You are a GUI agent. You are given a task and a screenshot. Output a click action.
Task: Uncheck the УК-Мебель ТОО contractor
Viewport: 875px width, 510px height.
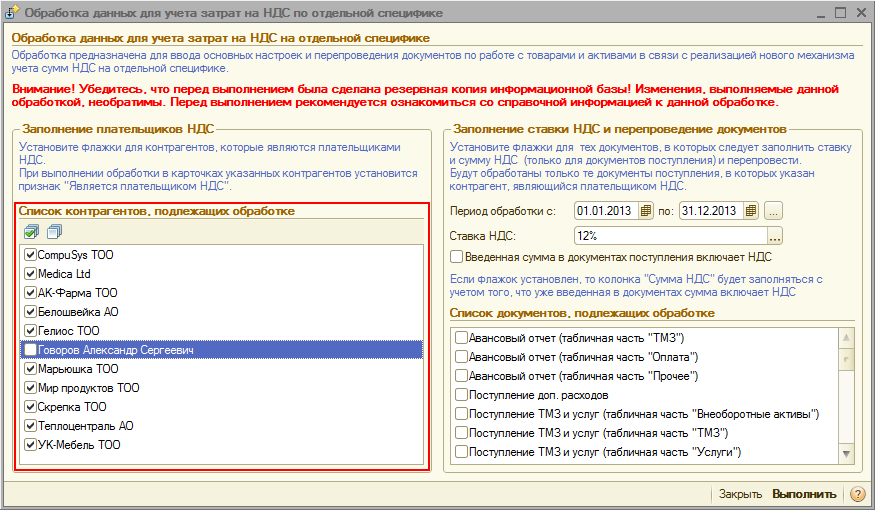30,445
